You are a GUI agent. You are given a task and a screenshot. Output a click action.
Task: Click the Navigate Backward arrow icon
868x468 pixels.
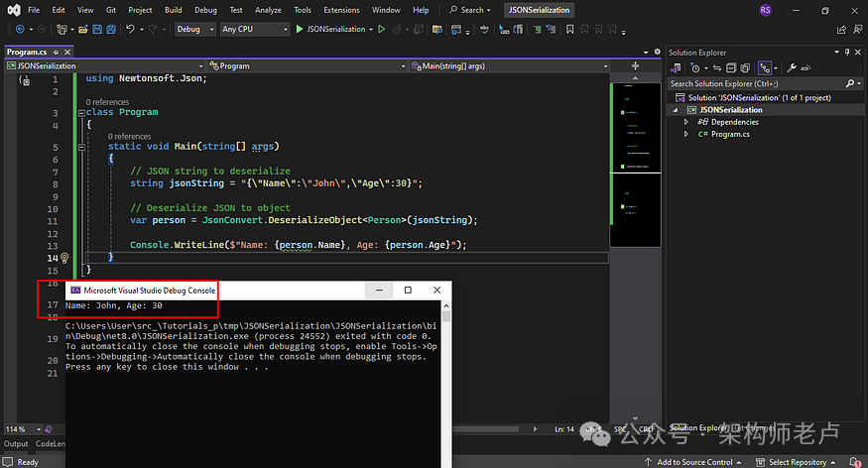pyautogui.click(x=20, y=30)
